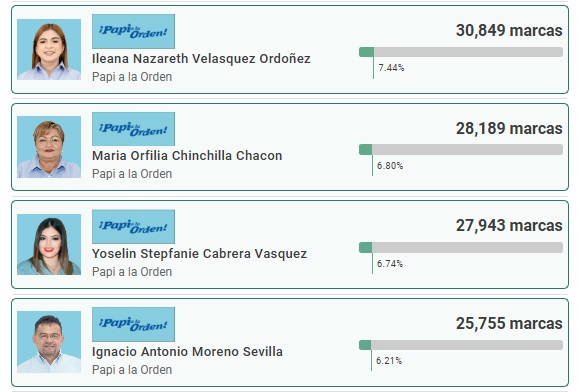Image resolution: width=579 pixels, height=392 pixels.
Task: Click the 30,849 marcas vote count
Action: [x=509, y=31]
